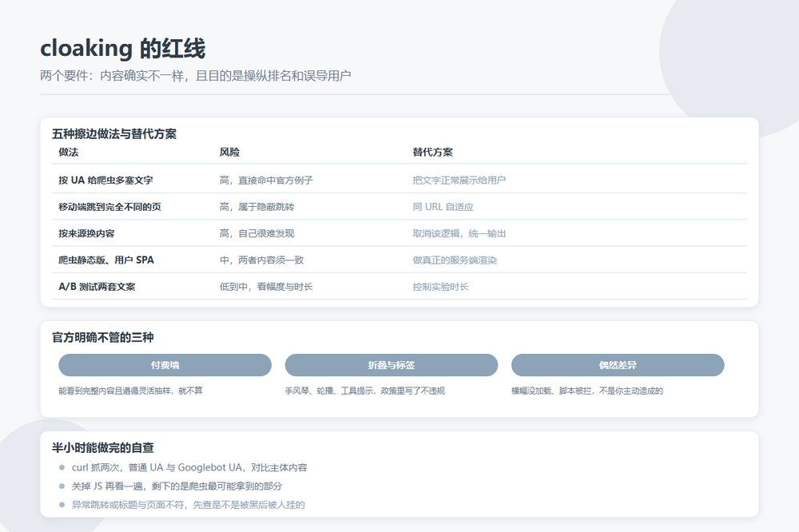Click the bullet starting 'curl 抓两次'

[x=189, y=467]
